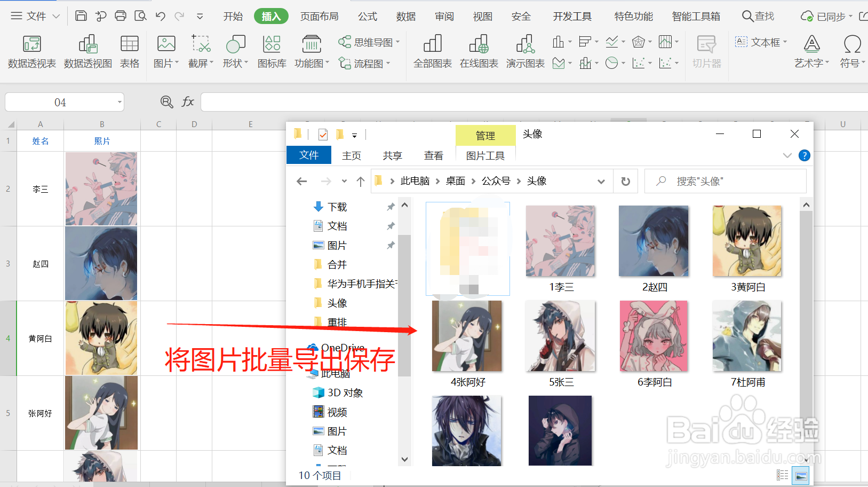Insert a 流程图 flowchart
This screenshot has height=487, width=868.
point(364,64)
